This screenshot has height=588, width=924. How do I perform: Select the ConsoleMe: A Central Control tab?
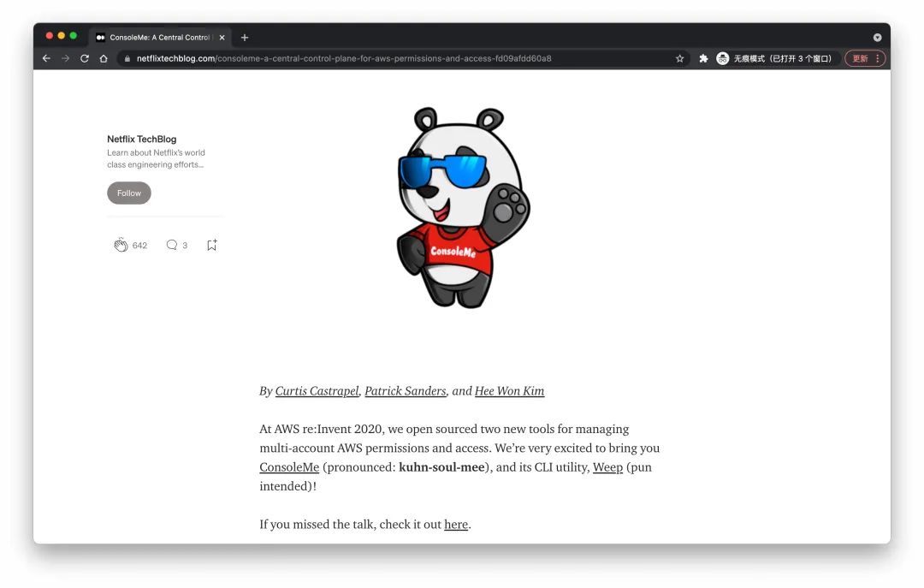[160, 37]
